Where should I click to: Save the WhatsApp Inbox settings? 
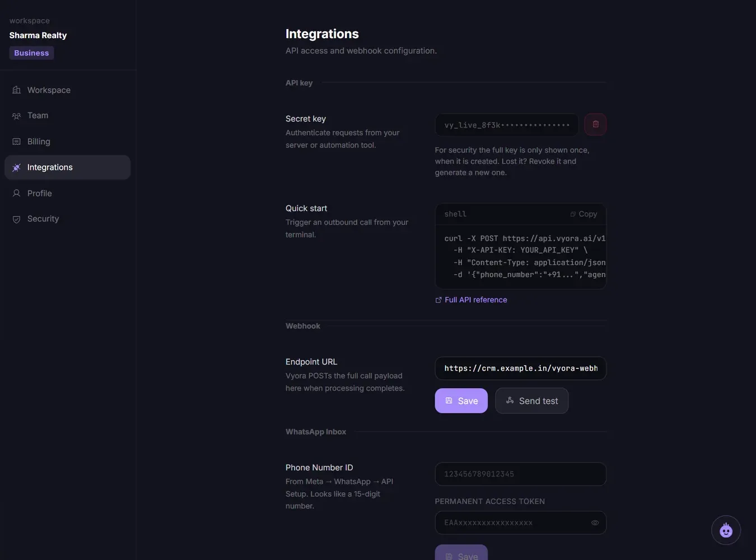click(x=461, y=553)
